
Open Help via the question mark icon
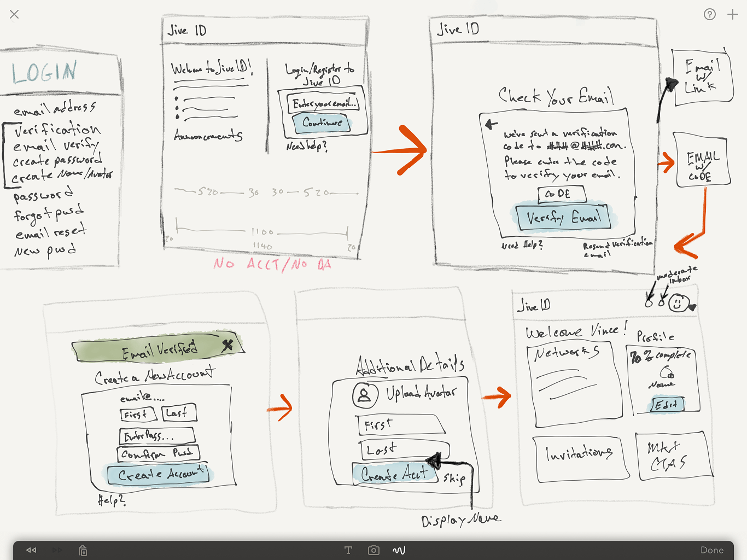[710, 14]
